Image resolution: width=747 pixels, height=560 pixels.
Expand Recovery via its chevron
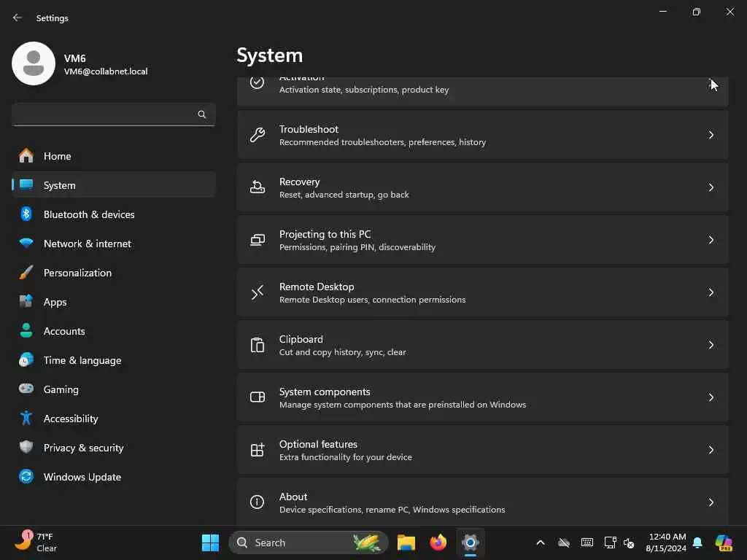pos(711,187)
